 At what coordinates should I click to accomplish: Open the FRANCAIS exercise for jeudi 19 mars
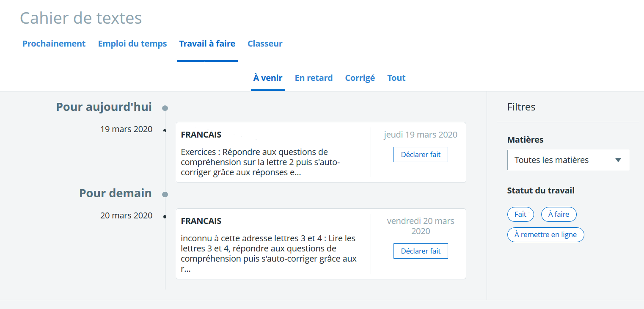coord(273,152)
